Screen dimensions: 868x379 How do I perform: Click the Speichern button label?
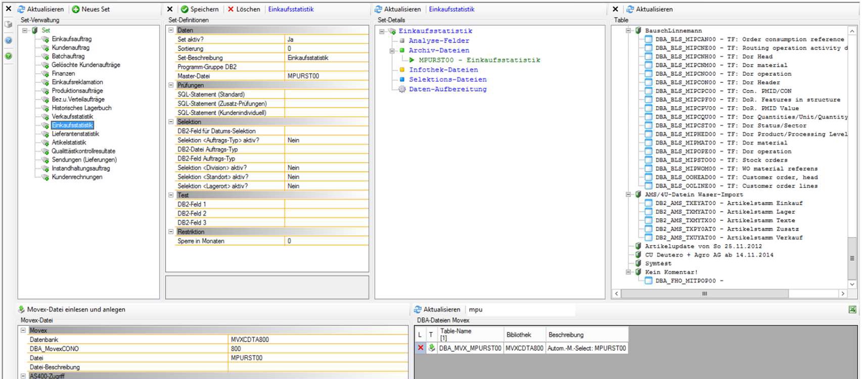pyautogui.click(x=204, y=9)
